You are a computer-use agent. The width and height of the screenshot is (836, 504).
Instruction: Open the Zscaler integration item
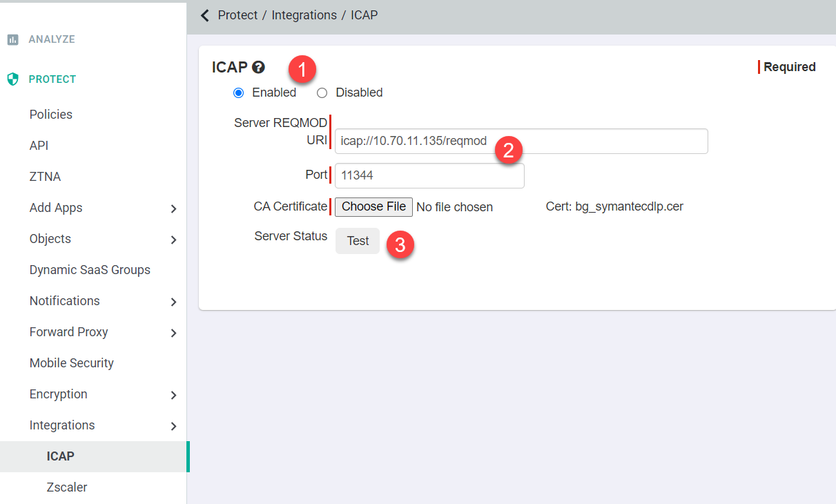click(67, 487)
